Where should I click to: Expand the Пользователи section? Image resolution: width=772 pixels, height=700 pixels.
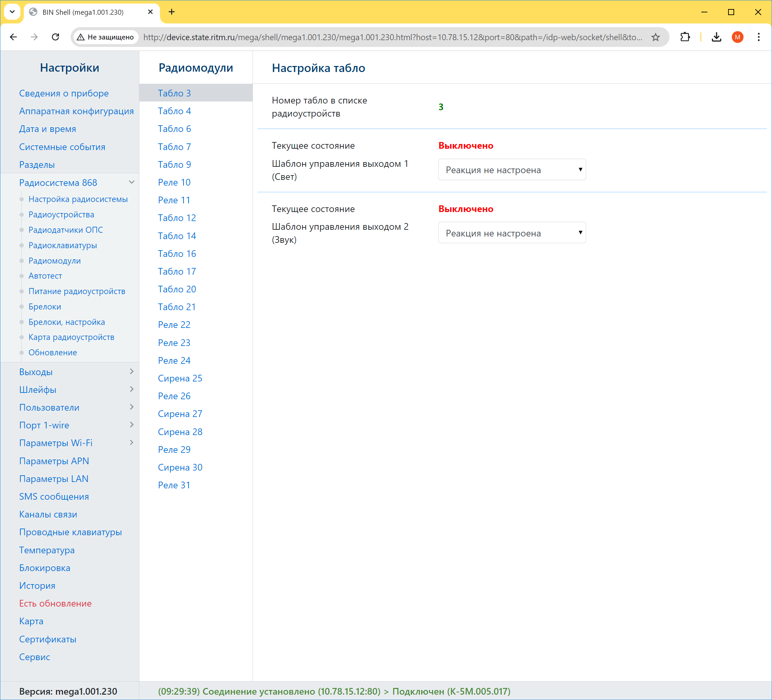tap(132, 407)
